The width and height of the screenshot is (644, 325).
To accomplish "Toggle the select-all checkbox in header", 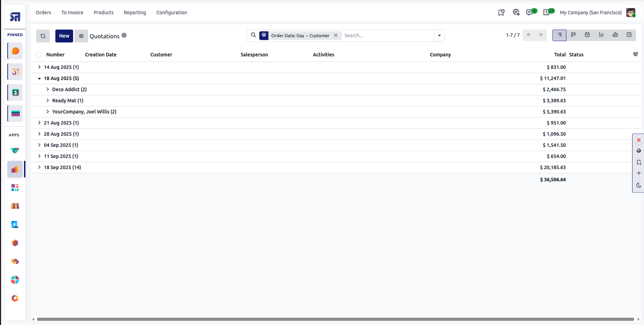I will pyautogui.click(x=39, y=55).
